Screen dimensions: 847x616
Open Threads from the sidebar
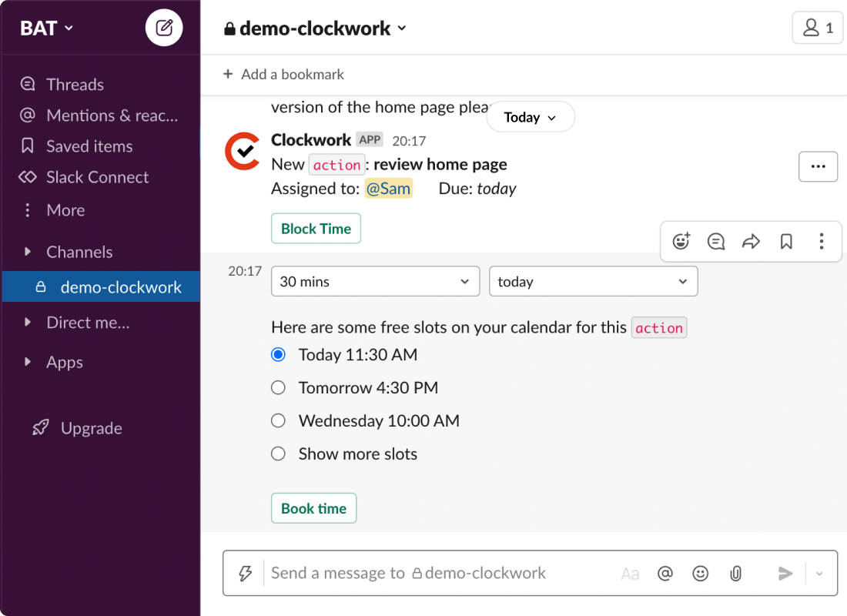[75, 84]
